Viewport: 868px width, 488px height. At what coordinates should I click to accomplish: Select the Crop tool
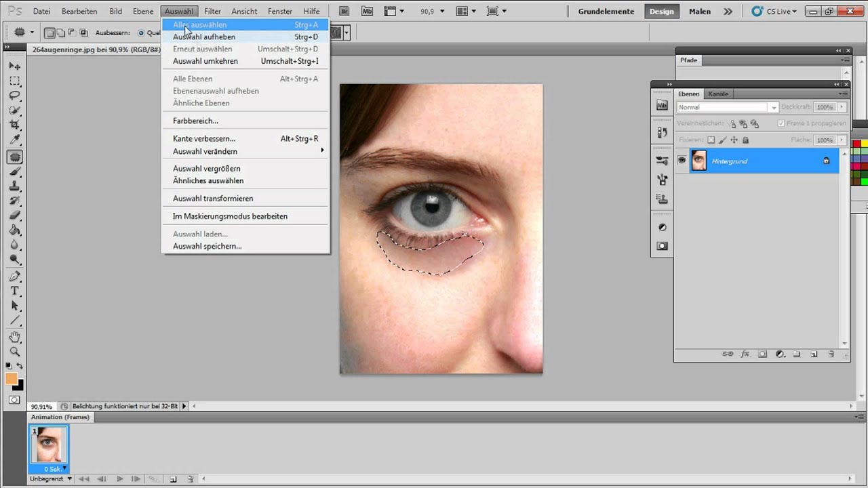pos(14,125)
